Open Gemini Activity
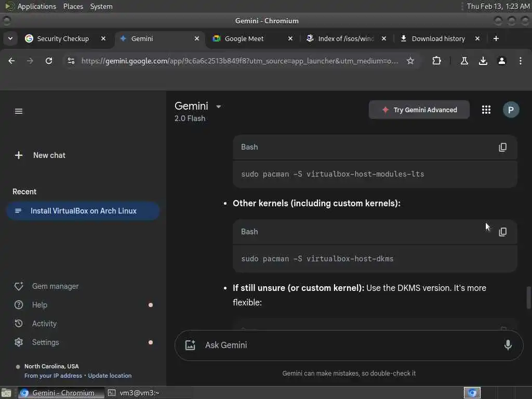 [x=36, y=324]
